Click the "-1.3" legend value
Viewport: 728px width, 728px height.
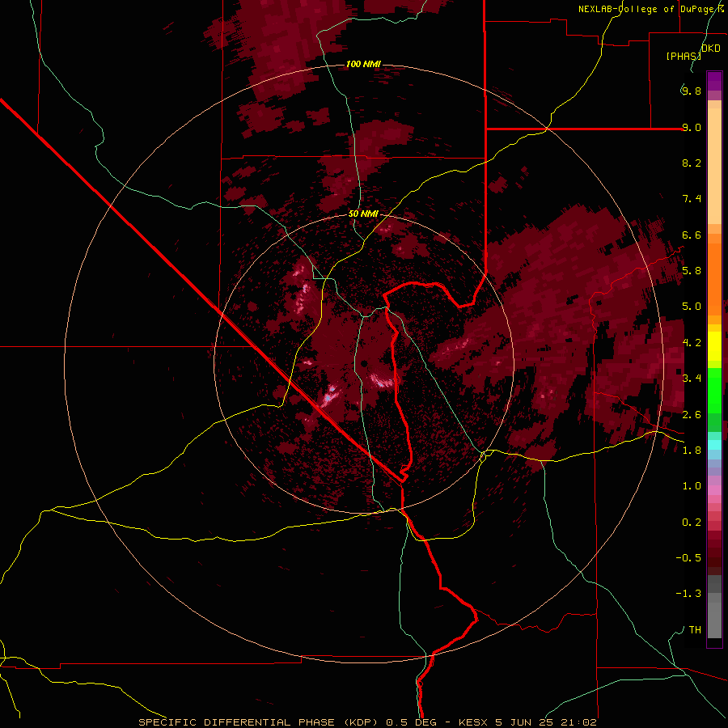[x=688, y=594]
